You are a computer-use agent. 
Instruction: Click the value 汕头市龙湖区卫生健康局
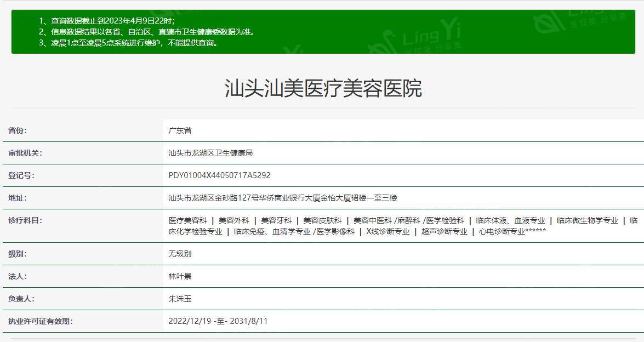click(x=210, y=153)
